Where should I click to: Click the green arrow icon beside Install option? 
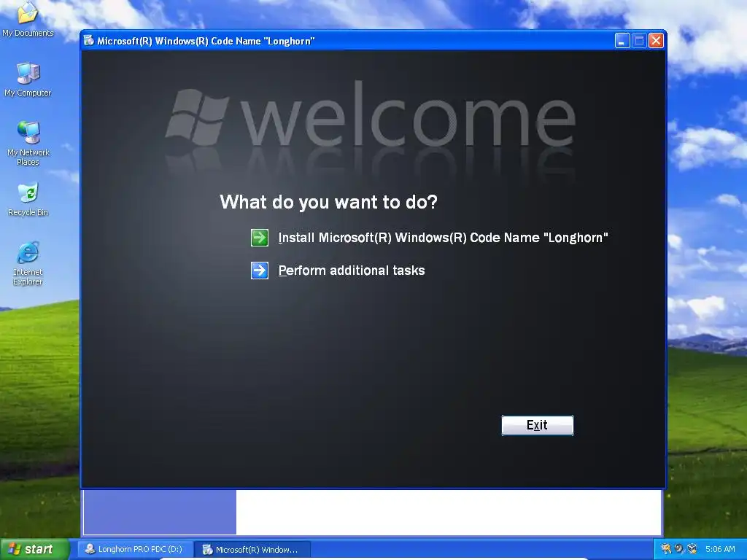(260, 237)
